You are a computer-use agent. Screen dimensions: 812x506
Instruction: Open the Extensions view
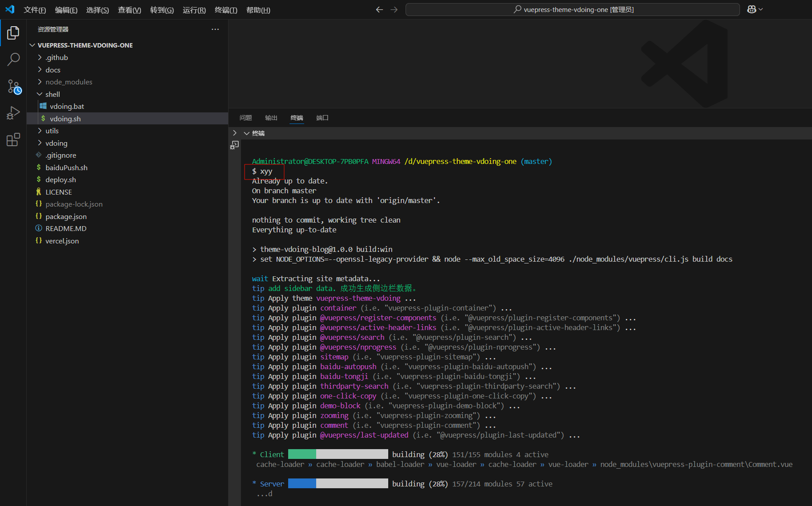coord(13,139)
